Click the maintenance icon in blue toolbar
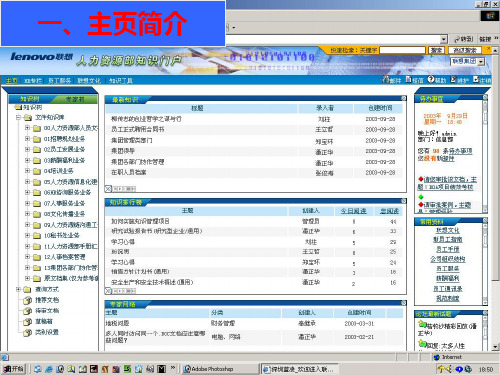This screenshot has width=500, height=375. 453,79
